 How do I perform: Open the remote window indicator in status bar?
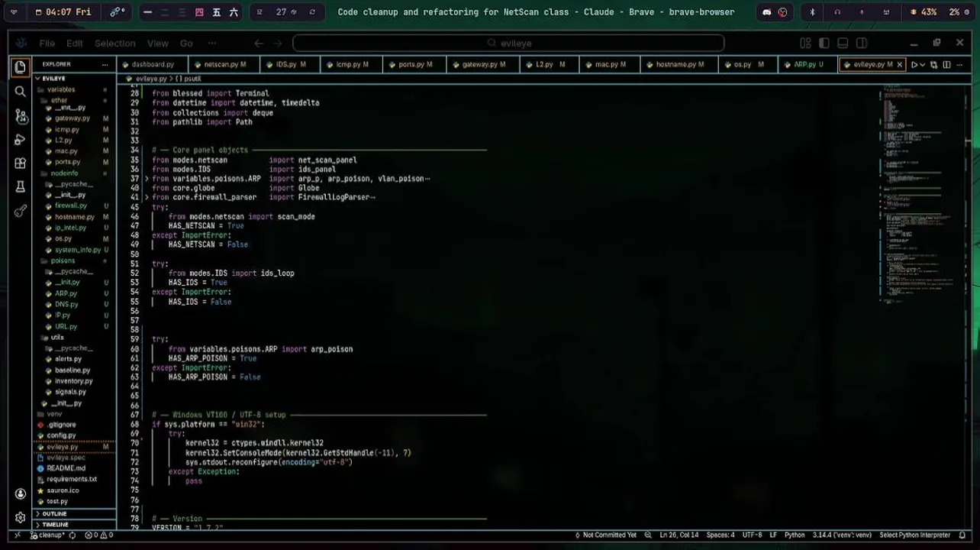pyautogui.click(x=17, y=535)
